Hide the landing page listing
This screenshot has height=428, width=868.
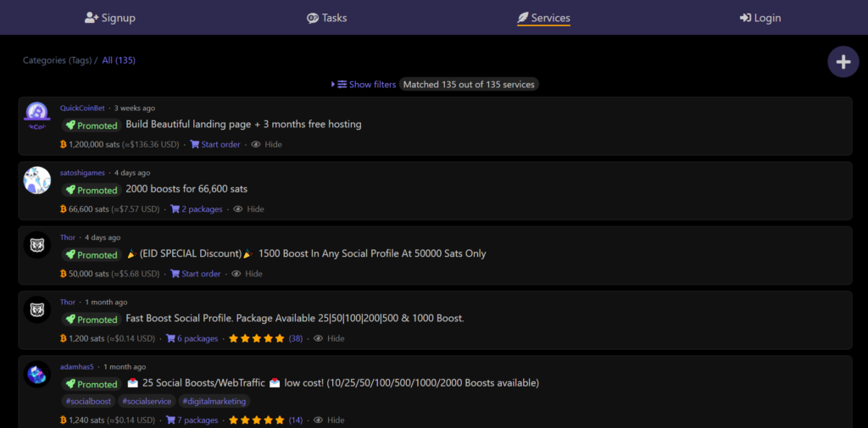[x=266, y=145]
